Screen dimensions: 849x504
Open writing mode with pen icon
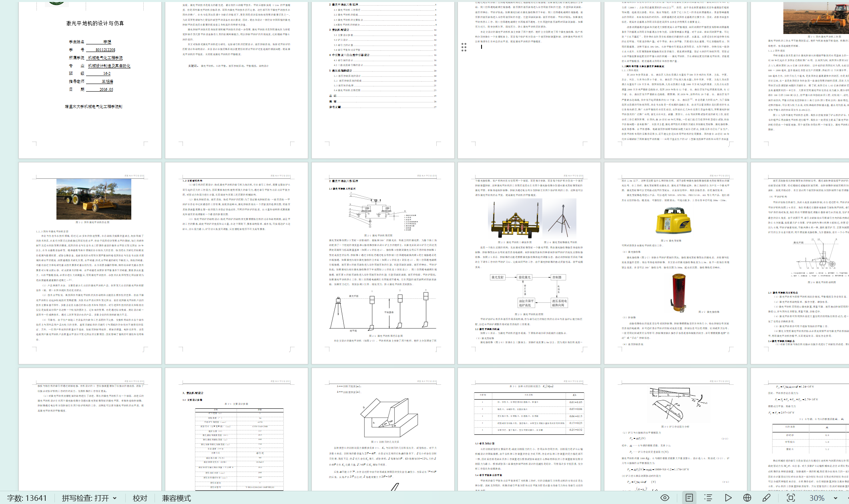point(767,498)
